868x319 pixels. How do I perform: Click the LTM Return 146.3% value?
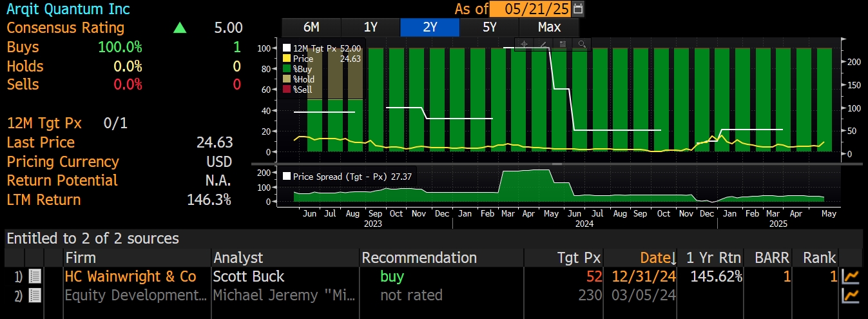(209, 200)
